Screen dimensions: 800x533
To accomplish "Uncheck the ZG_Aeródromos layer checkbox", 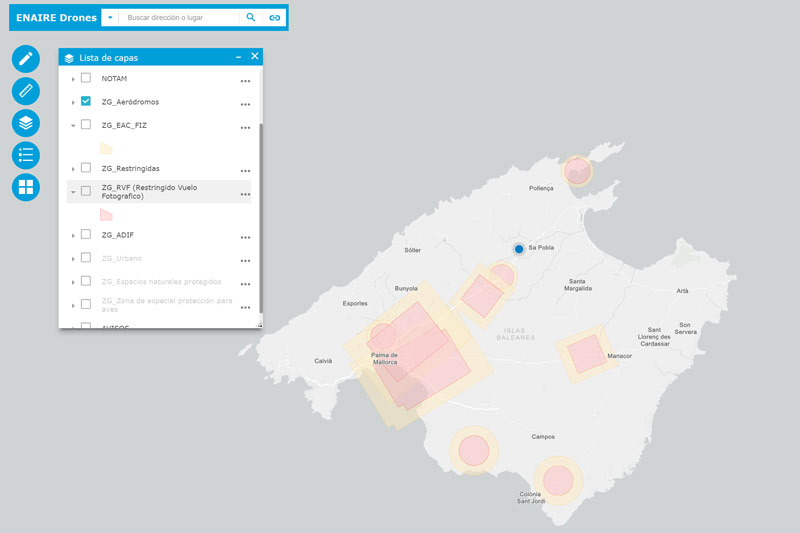I will click(x=86, y=102).
